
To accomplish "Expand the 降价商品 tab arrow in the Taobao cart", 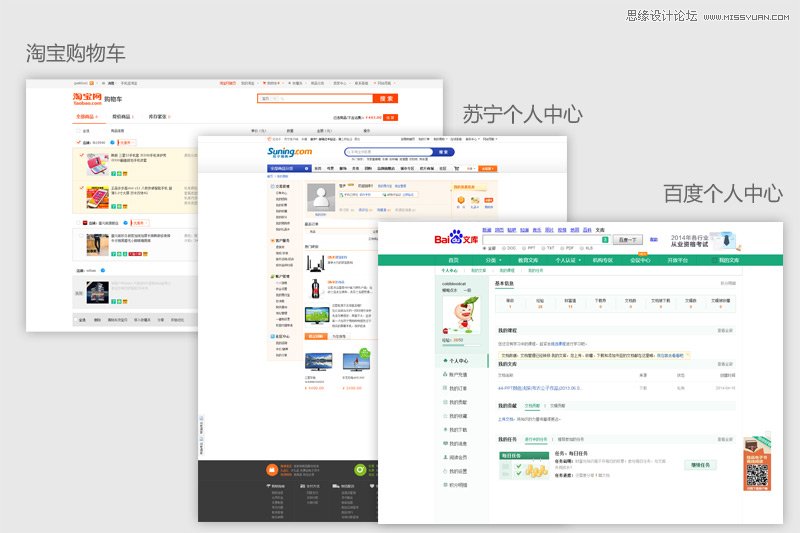I will [132, 117].
